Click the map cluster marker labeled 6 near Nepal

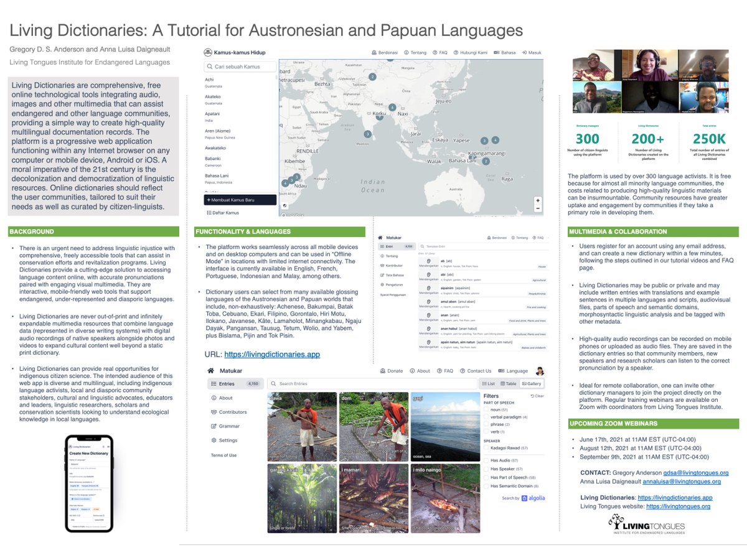tap(392, 108)
